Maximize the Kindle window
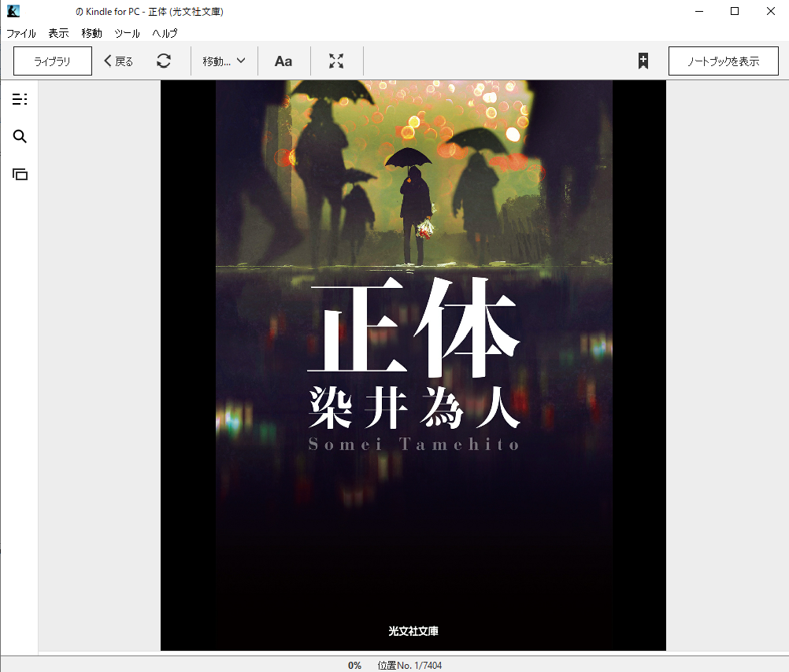 point(735,11)
